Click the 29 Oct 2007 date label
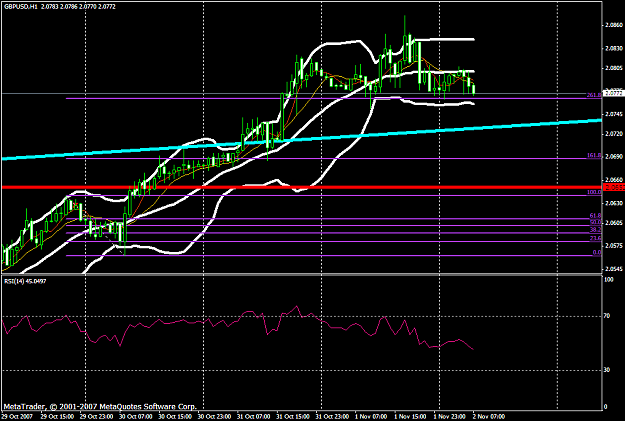625x421 pixels. pyautogui.click(x=17, y=417)
